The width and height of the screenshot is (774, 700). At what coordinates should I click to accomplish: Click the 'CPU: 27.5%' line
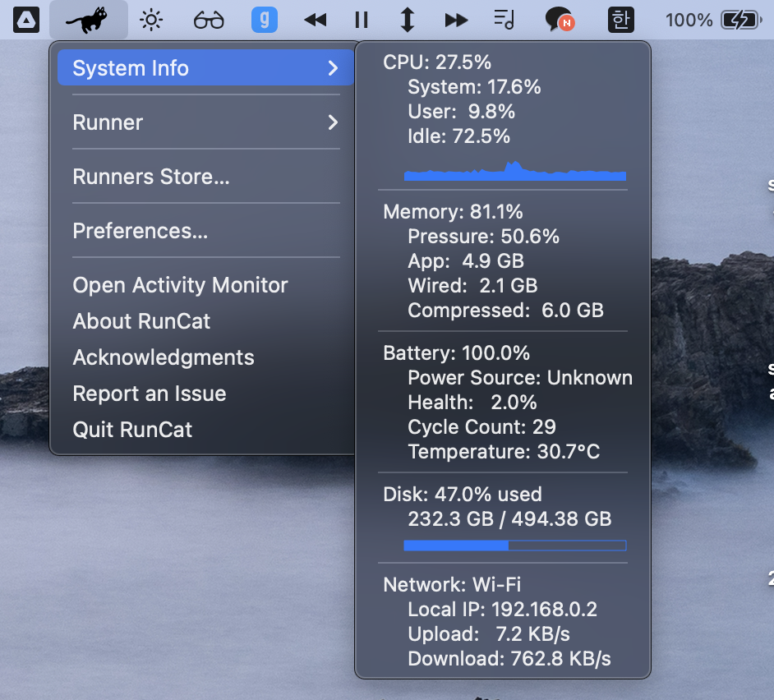point(437,62)
